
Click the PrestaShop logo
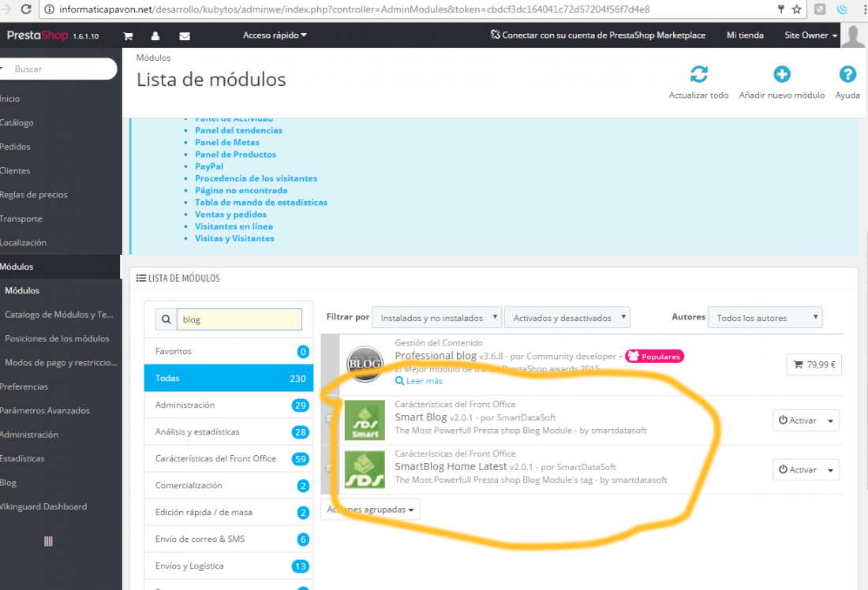click(37, 35)
